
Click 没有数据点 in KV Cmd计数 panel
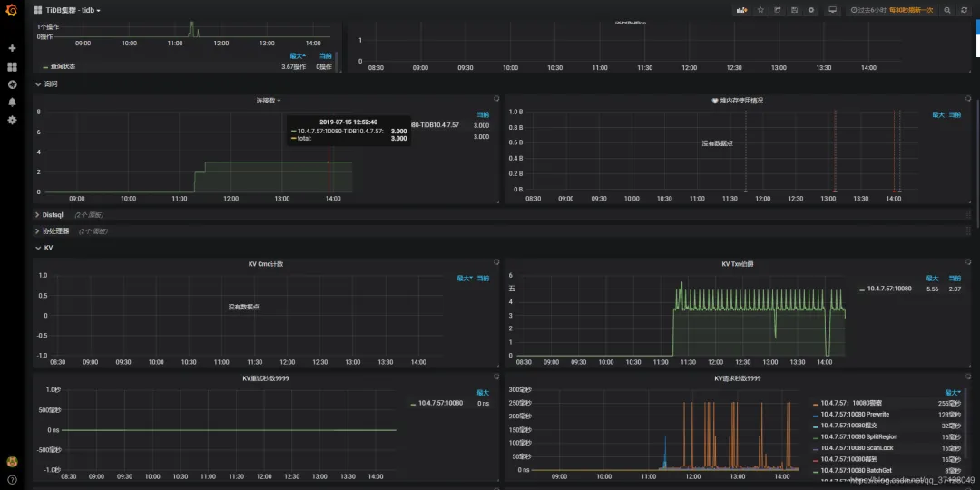pyautogui.click(x=244, y=307)
